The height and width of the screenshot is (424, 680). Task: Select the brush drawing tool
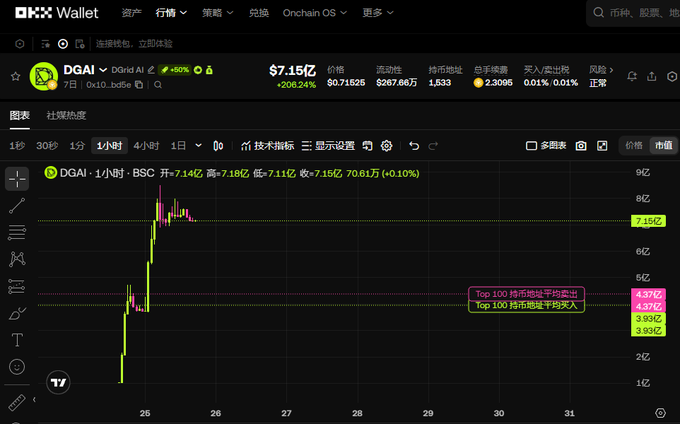[x=17, y=313]
